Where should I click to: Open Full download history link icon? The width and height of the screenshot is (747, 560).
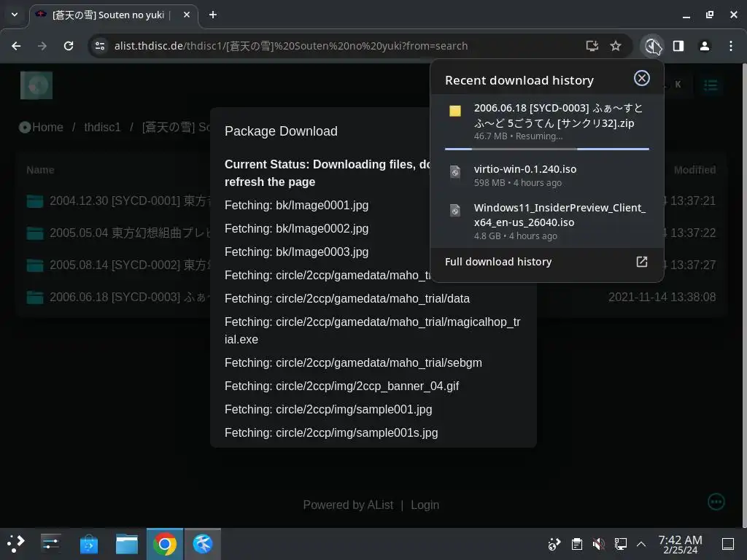[x=642, y=262]
